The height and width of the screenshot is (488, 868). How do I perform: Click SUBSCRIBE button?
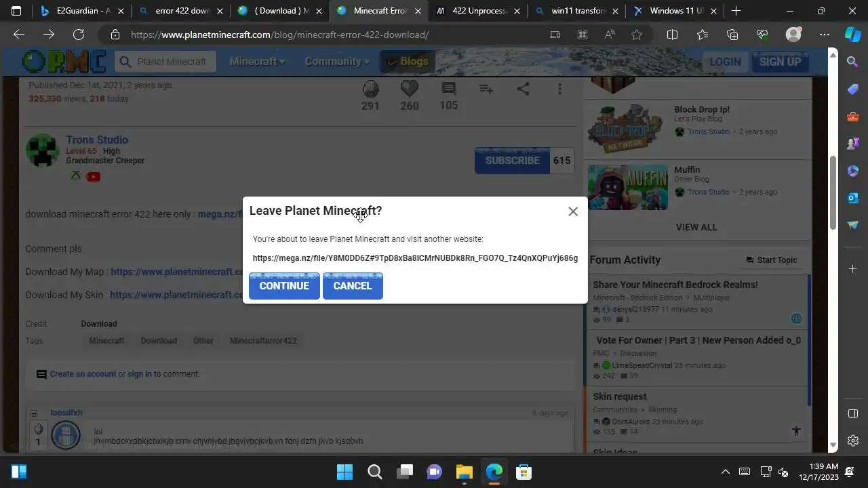512,161
